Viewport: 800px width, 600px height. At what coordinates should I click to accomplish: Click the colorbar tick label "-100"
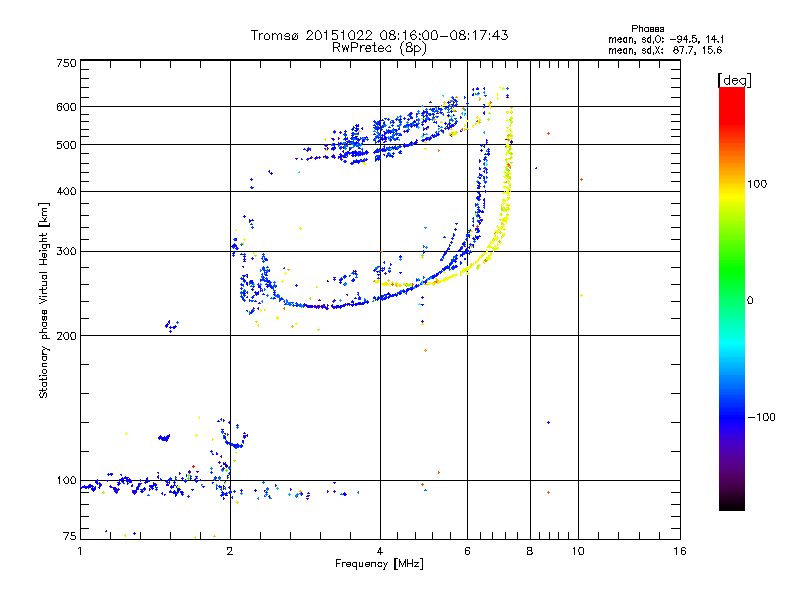pos(761,417)
